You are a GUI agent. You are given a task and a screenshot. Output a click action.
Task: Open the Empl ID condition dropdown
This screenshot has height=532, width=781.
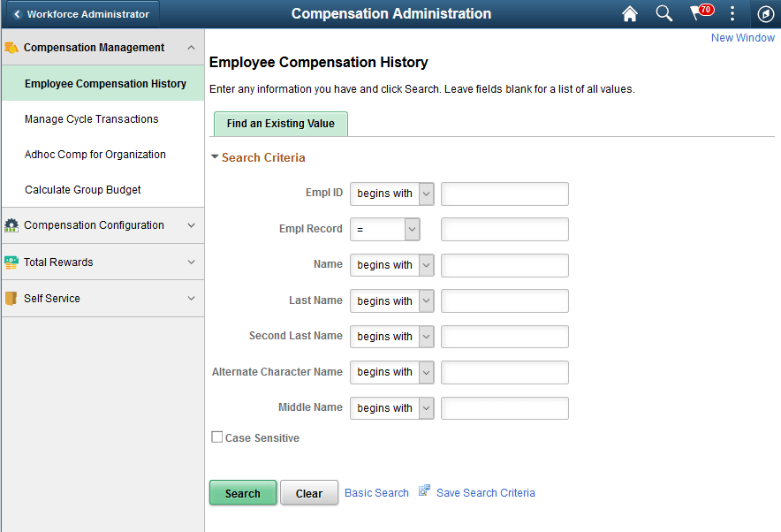(391, 194)
